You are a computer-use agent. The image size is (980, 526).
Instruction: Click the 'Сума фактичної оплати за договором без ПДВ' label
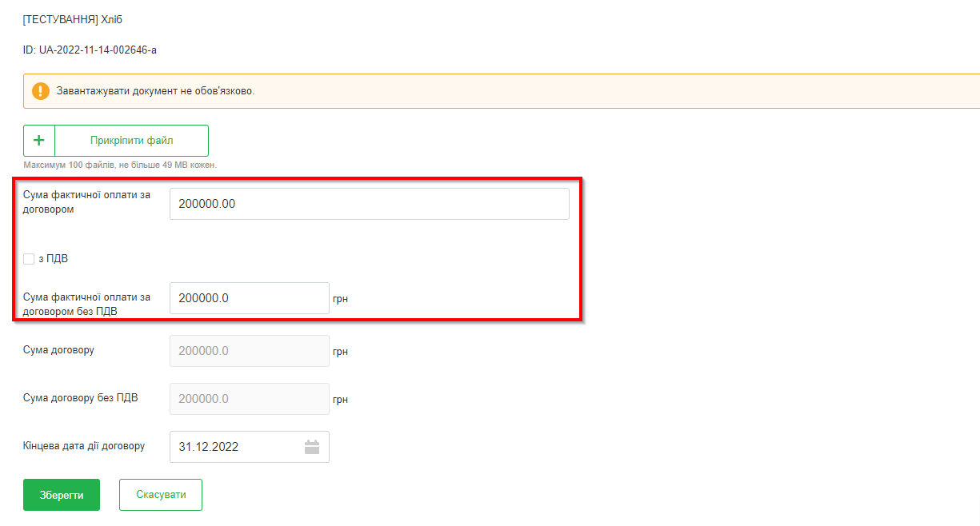tap(86, 304)
